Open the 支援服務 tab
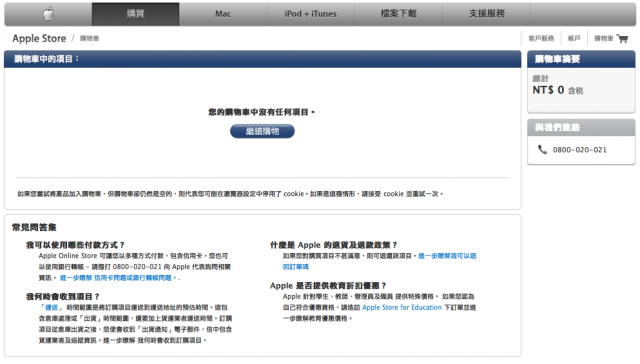The width and height of the screenshot is (640, 364). [x=487, y=14]
